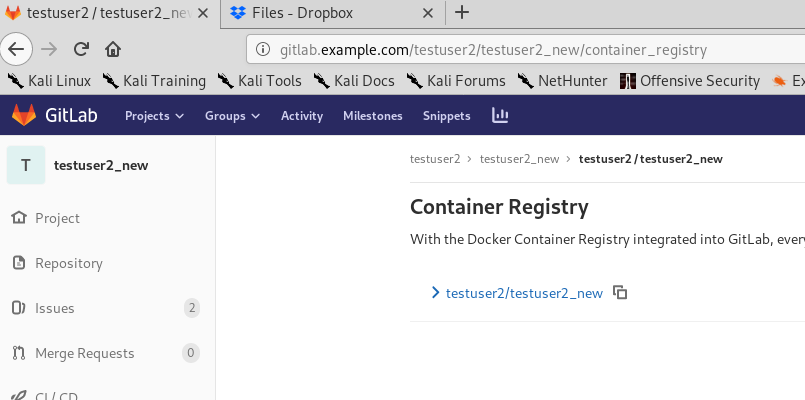
Task: Click the browser reload button
Action: pos(81,49)
